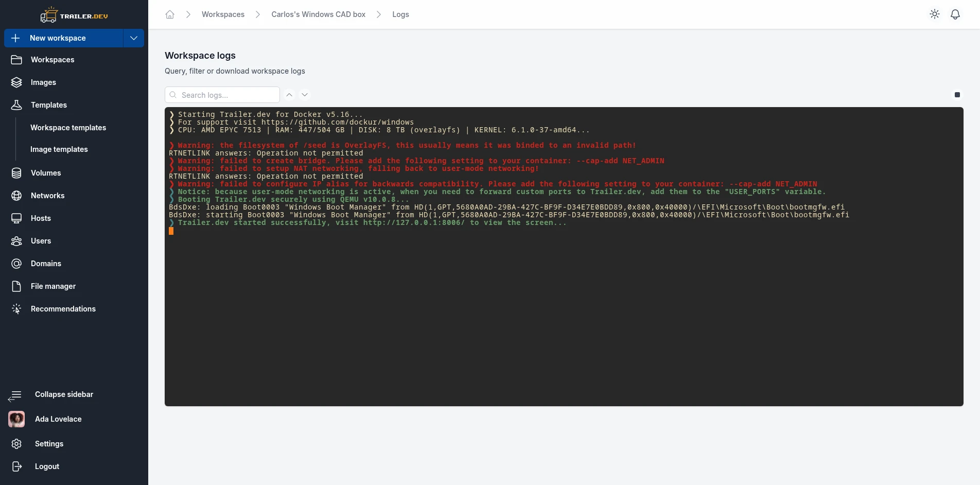Screen dimensions: 980x485
Task: Click Ada Lovelace's avatar image
Action: [16, 419]
